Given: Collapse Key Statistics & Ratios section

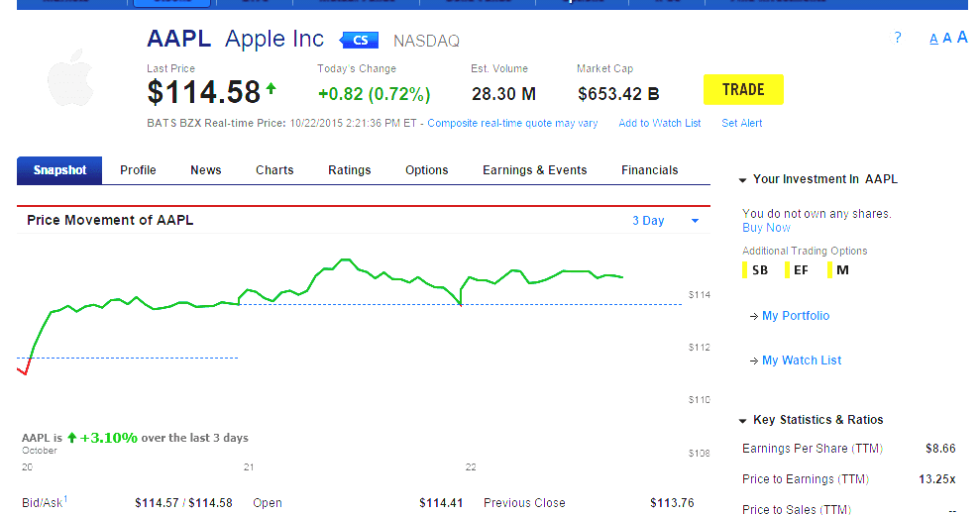Looking at the screenshot, I should (x=743, y=421).
